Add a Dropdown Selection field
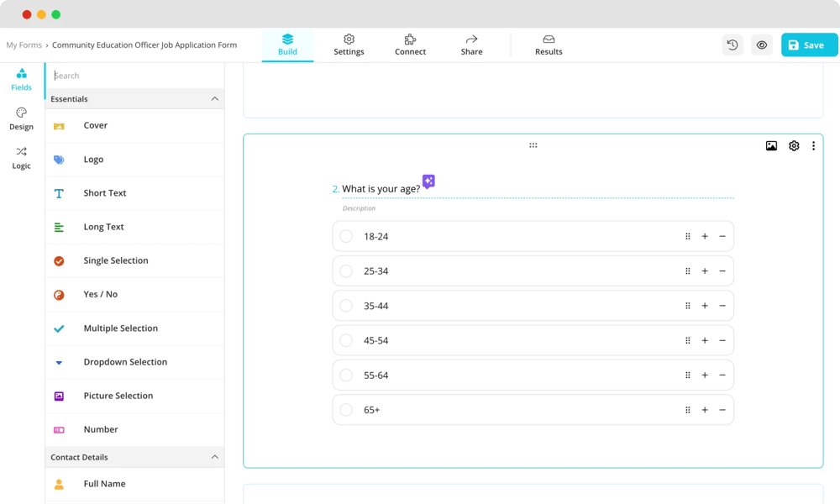 coord(125,362)
